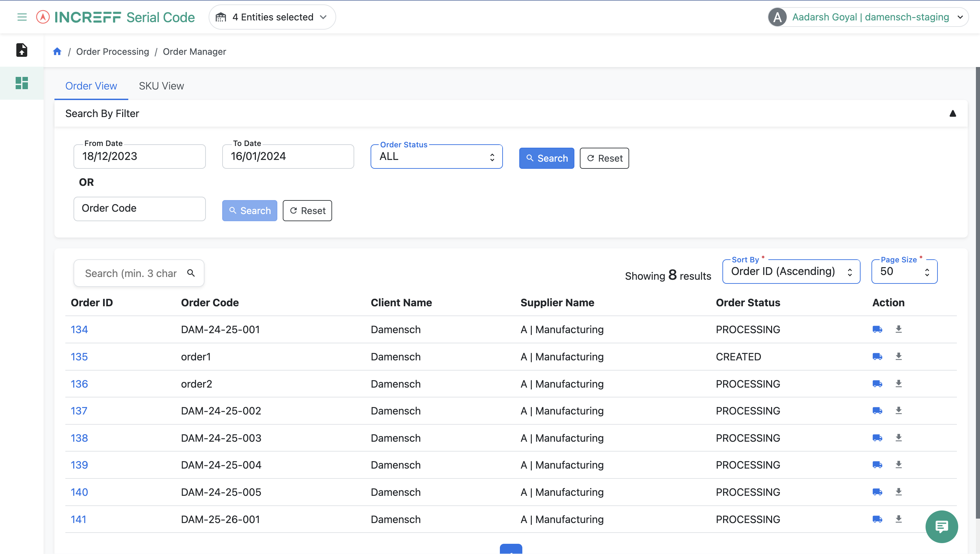Click the Order Code column header
Screen dimensions: 980x554
(210, 303)
